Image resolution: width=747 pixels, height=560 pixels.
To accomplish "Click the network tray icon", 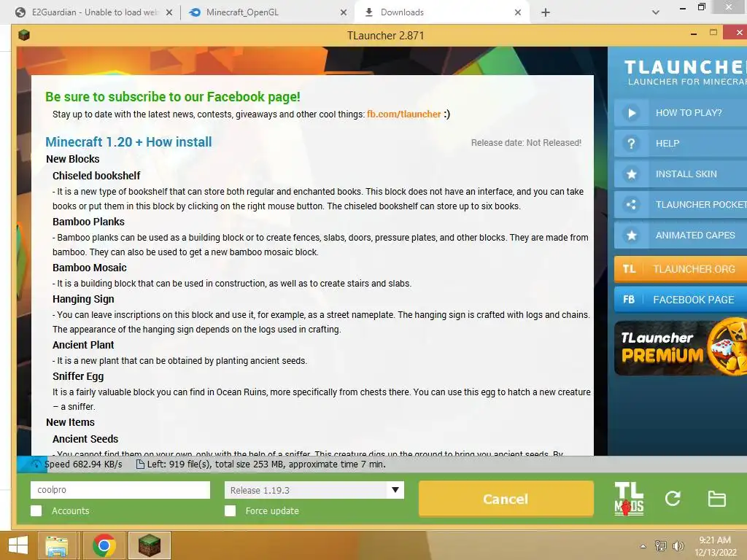I will (x=661, y=545).
